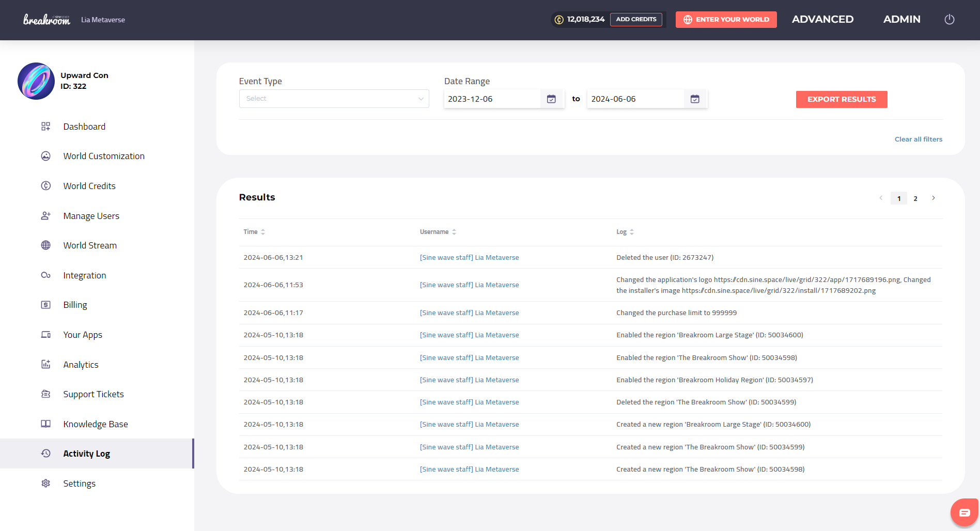Click the World Stream globe icon

click(x=46, y=245)
